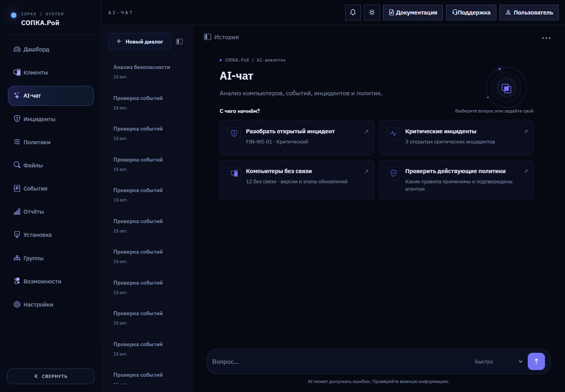The width and height of the screenshot is (565, 392).
Task: Click the Настройки gear icon
Action: (x=17, y=304)
